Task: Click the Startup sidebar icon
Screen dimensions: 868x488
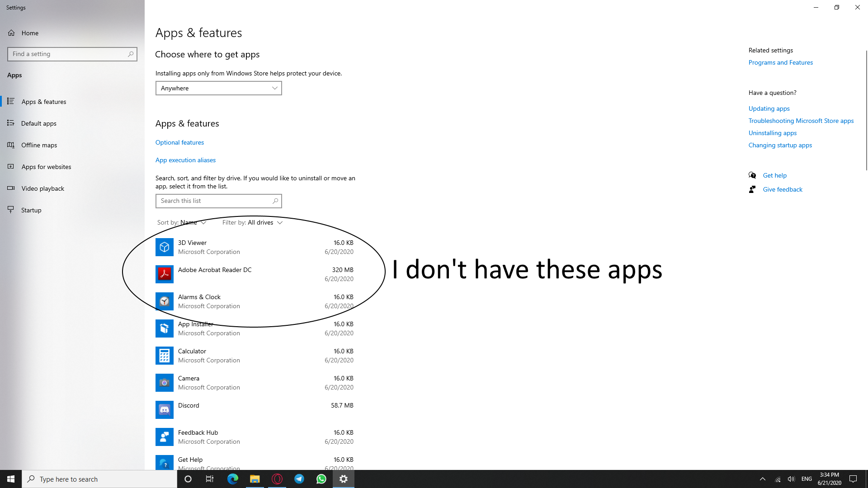Action: (x=11, y=210)
